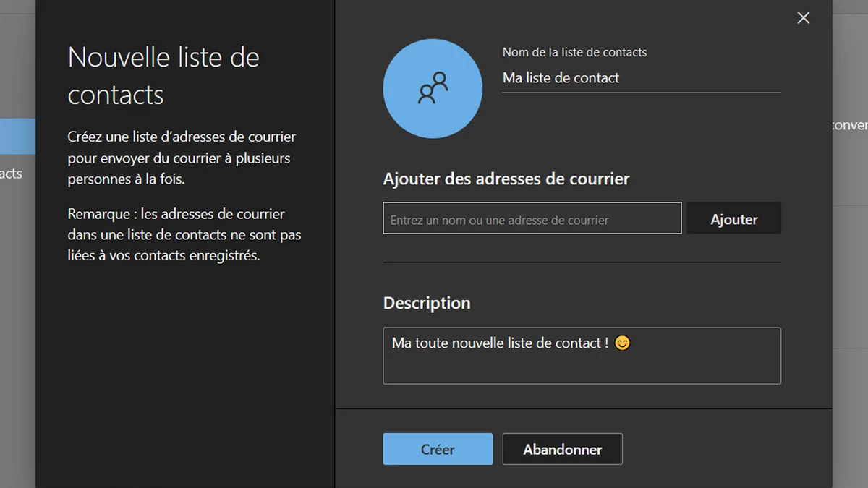Click the two-person group icon in avatar
Image resolution: width=868 pixels, height=488 pixels.
pyautogui.click(x=433, y=88)
